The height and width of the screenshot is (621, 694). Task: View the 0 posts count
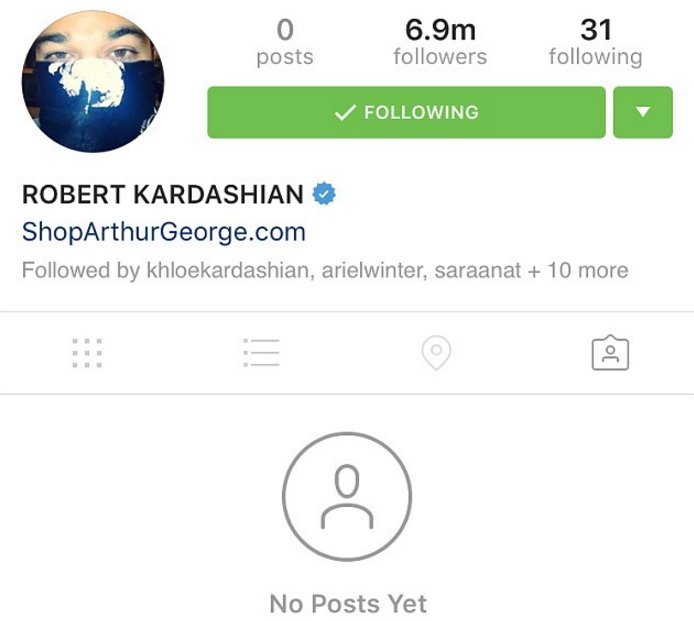(285, 42)
